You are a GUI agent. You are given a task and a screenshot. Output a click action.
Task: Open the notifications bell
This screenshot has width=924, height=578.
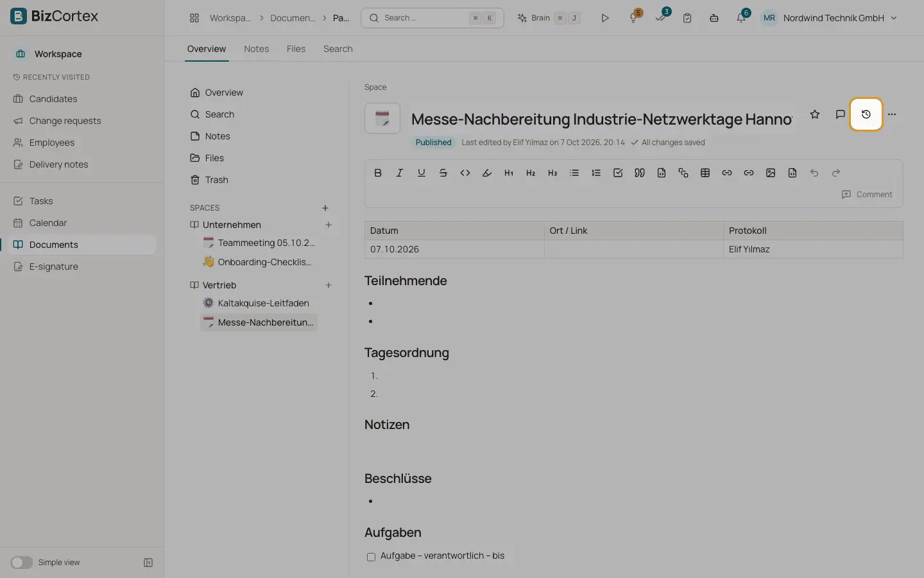tap(741, 18)
